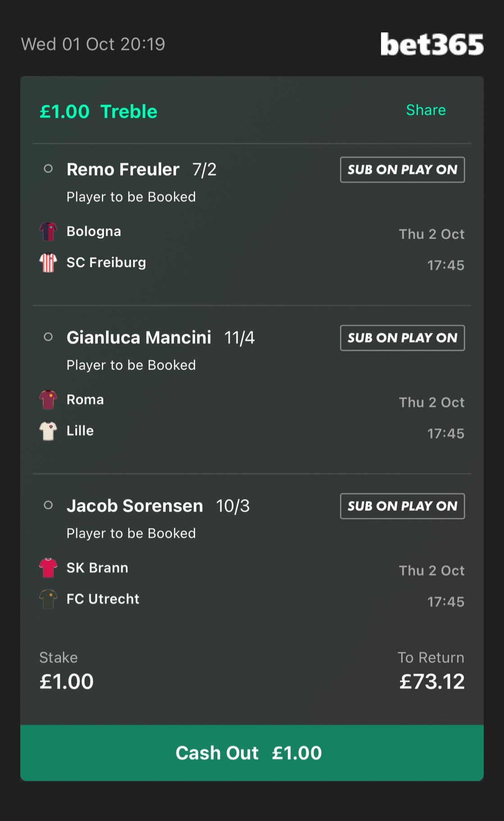This screenshot has height=821, width=504.
Task: Open the Gianluca Mancini selection
Action: tap(139, 338)
